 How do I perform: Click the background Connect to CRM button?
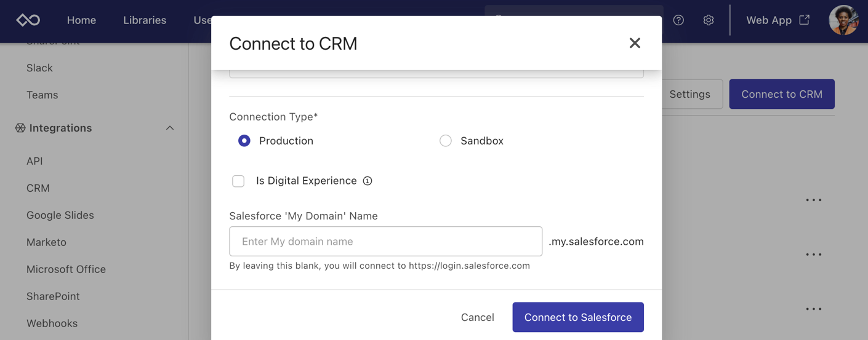(782, 94)
